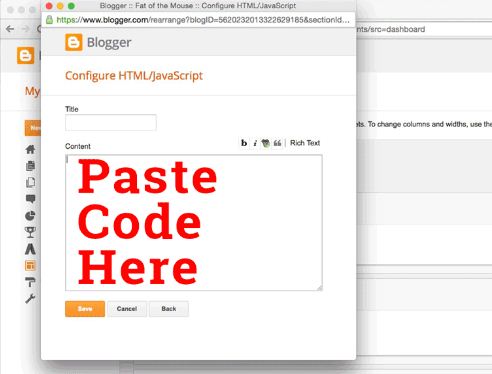Click the browser back arrow in background window
The height and width of the screenshot is (374, 492).
point(10,29)
